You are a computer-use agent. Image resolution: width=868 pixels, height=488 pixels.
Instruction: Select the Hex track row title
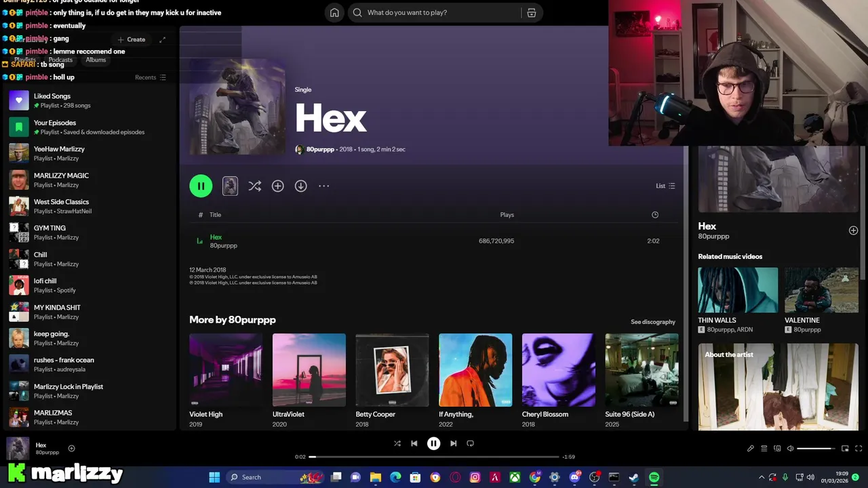tap(216, 237)
